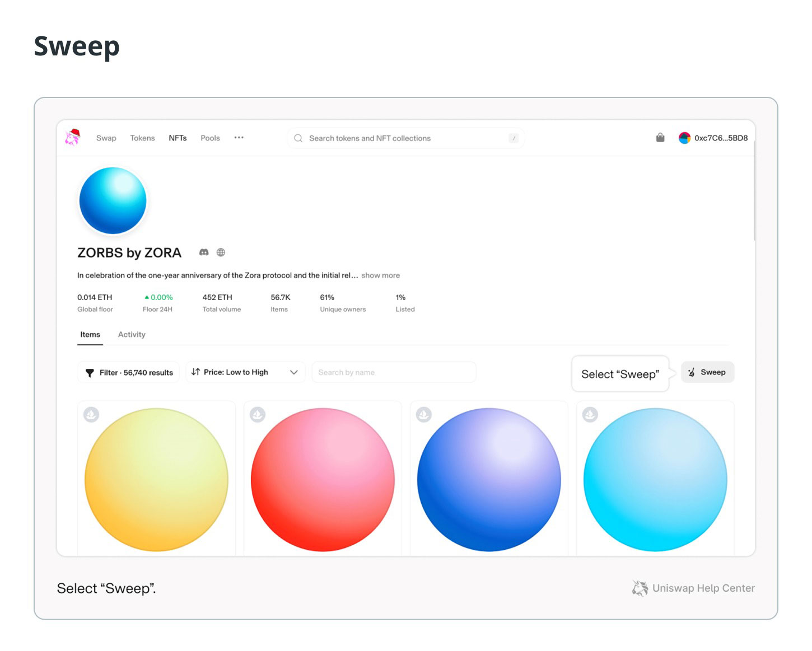
Task: Select the NFTs nav item
Action: [x=178, y=138]
